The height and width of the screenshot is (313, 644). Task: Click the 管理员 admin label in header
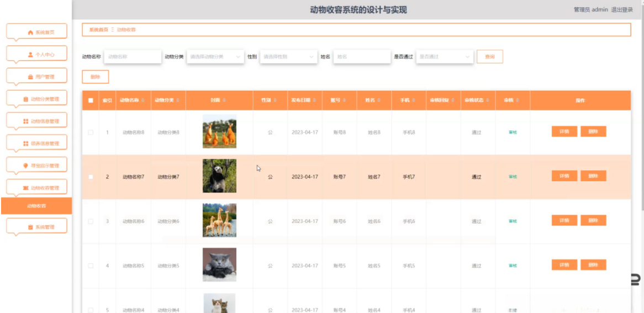pos(590,10)
